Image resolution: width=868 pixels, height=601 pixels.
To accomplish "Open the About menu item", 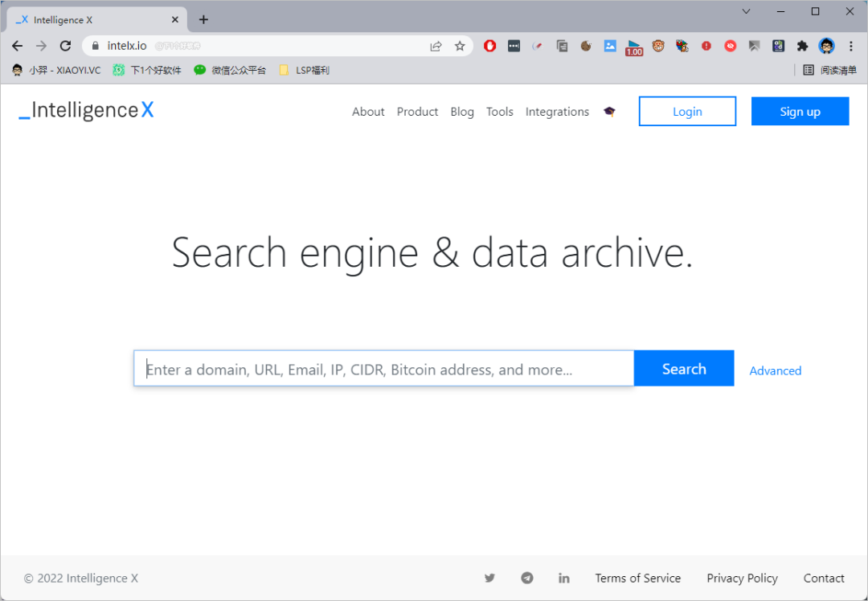I will click(368, 112).
